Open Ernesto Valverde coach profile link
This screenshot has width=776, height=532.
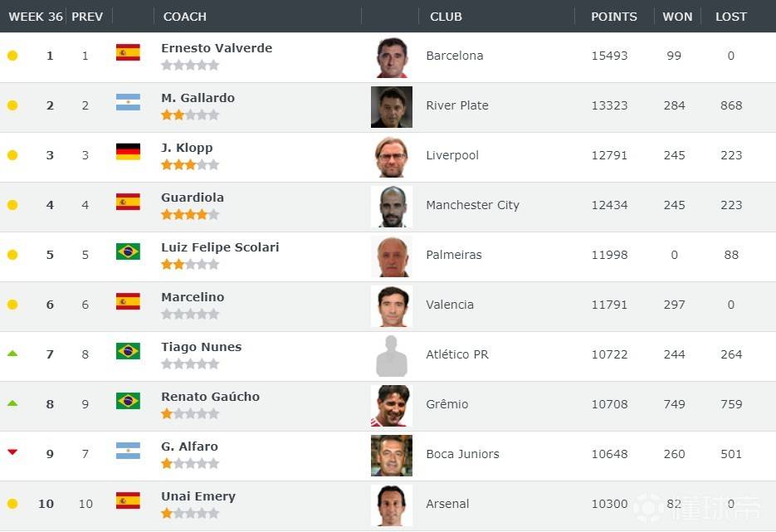click(x=217, y=48)
